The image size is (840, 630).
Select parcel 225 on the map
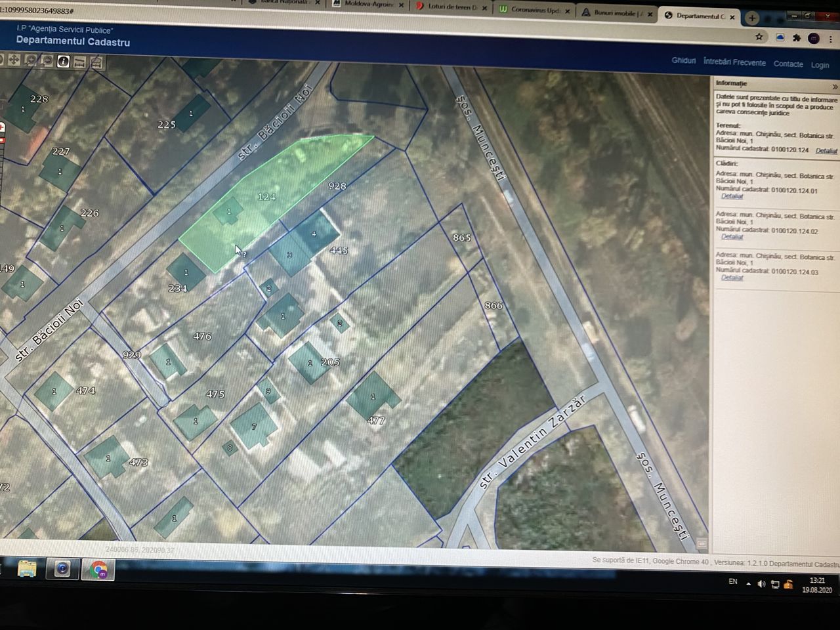(x=167, y=125)
